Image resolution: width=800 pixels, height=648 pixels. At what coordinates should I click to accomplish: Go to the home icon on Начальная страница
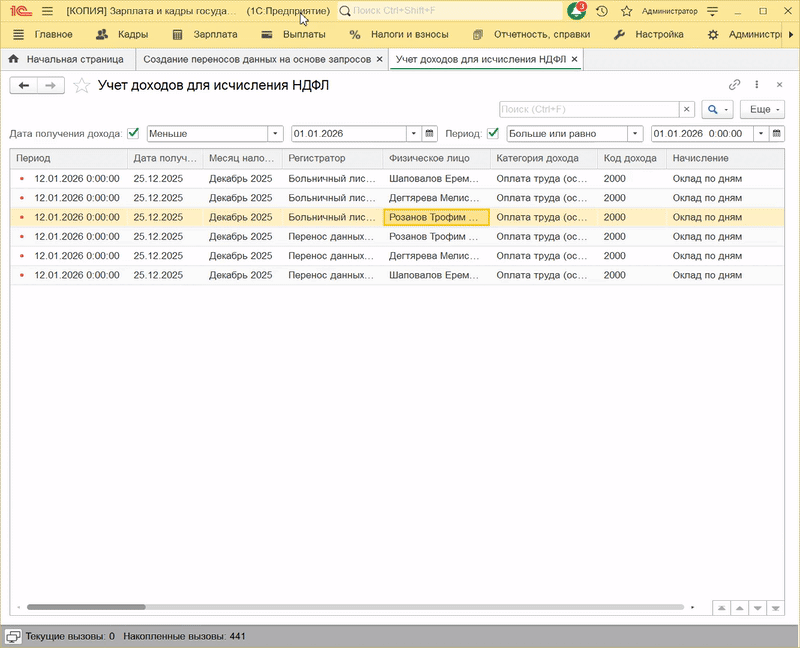tap(14, 59)
